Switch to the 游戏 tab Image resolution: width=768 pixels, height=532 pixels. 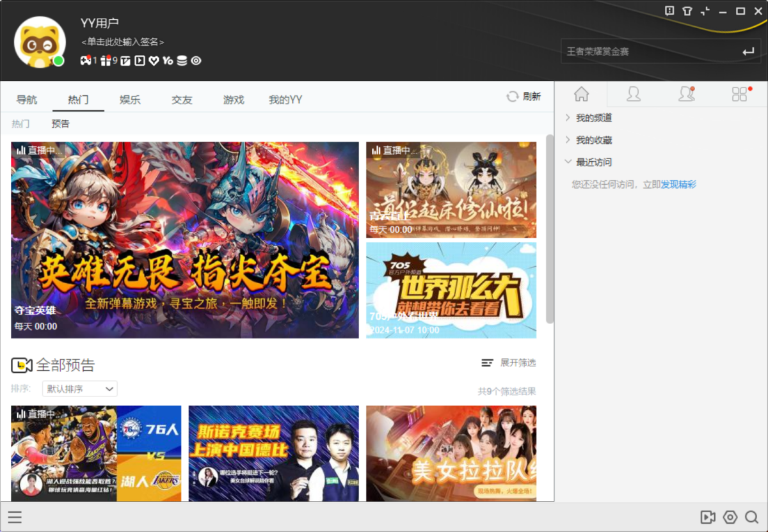point(233,100)
